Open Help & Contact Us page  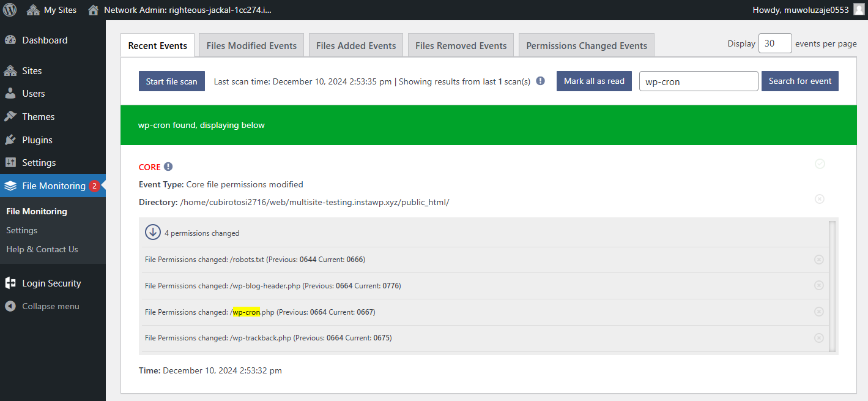(x=42, y=249)
